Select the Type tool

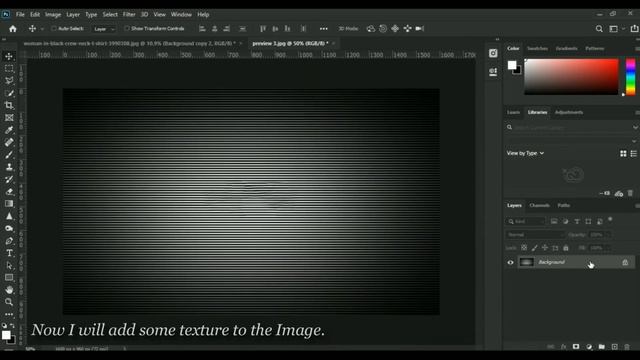(9, 253)
